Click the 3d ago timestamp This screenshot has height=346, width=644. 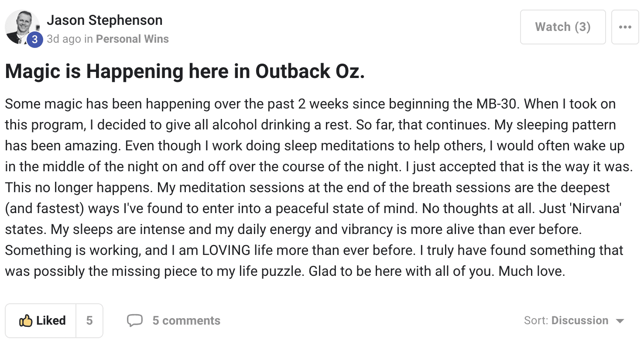click(x=64, y=39)
